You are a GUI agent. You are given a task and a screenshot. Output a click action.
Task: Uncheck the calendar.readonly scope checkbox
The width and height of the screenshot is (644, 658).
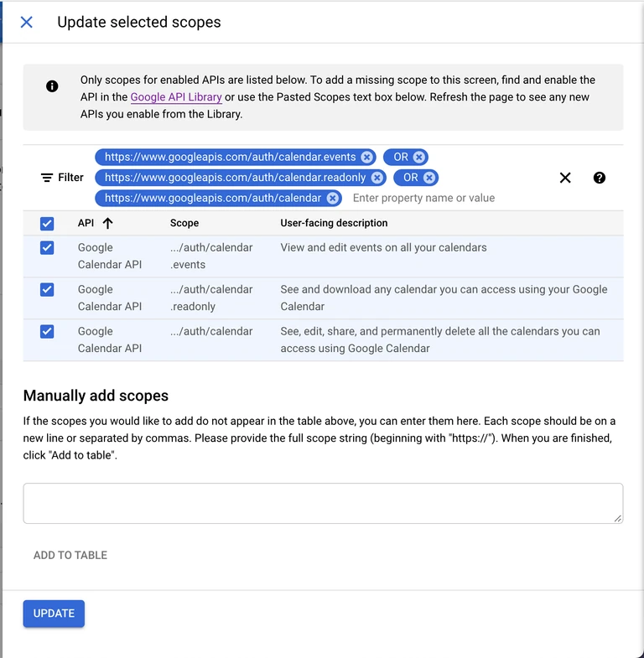[x=47, y=289]
